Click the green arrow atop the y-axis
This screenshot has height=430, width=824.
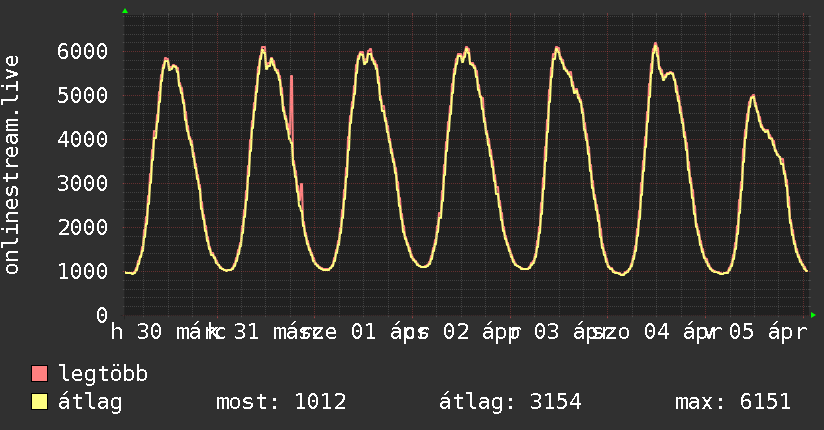point(124,11)
